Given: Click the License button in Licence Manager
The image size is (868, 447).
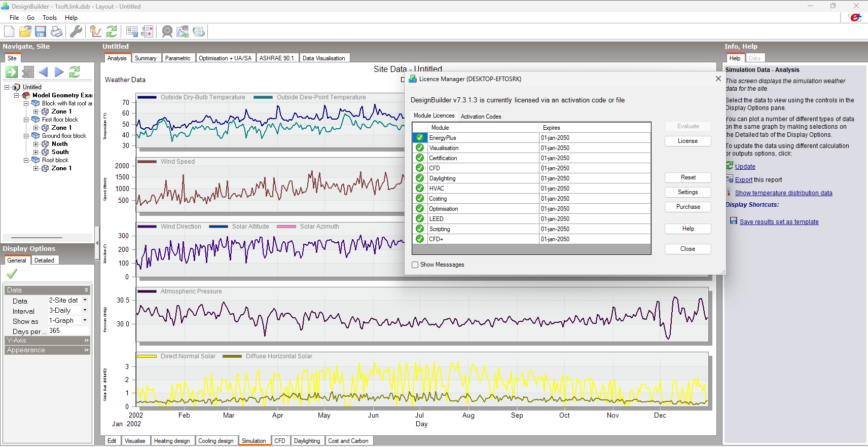Looking at the screenshot, I should tap(688, 141).
